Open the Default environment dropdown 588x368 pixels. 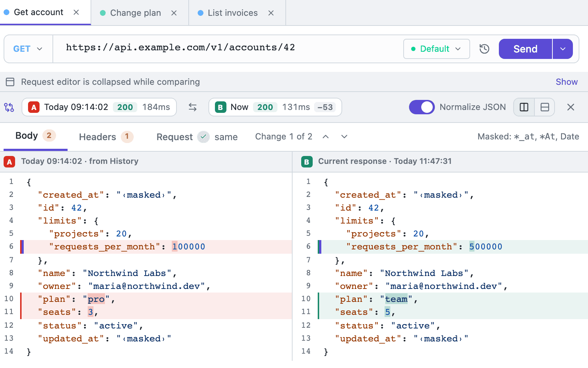click(x=436, y=49)
